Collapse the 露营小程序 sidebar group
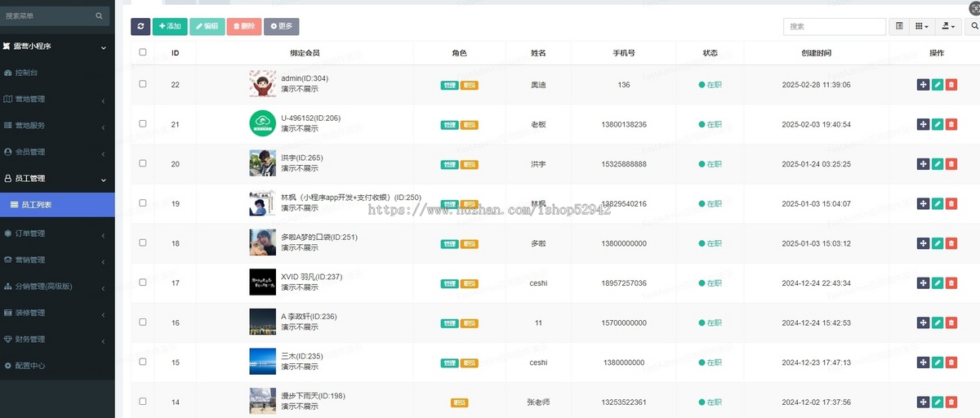This screenshot has width=980, height=418. pyautogui.click(x=57, y=47)
